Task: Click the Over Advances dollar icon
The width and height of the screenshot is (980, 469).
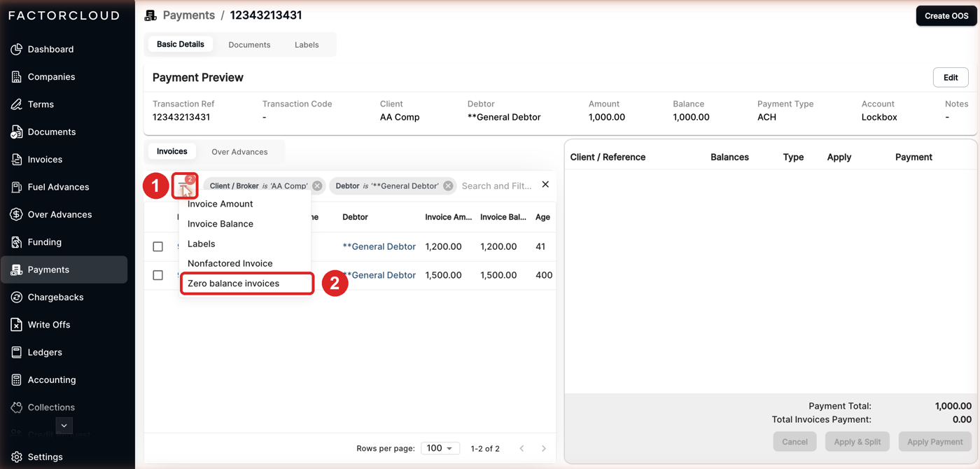Action: 16,214
